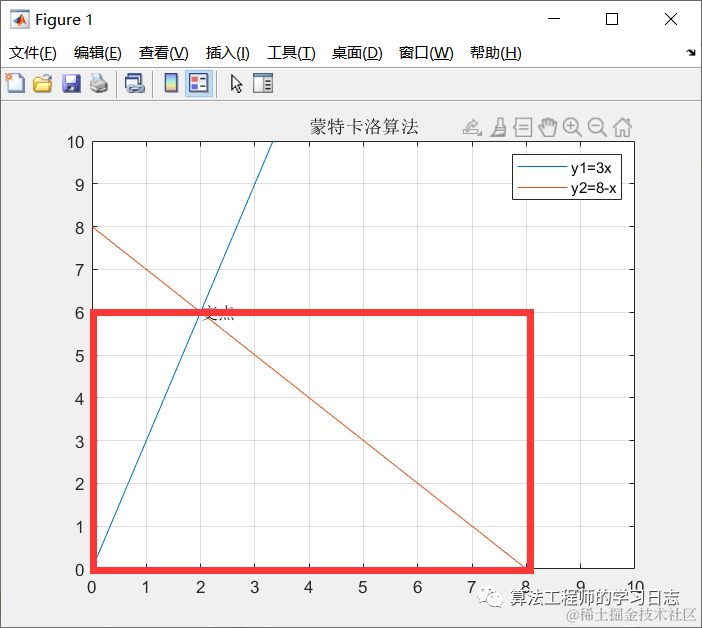Open a file with the folder icon
Image resolution: width=702 pixels, height=628 pixels.
tap(43, 84)
